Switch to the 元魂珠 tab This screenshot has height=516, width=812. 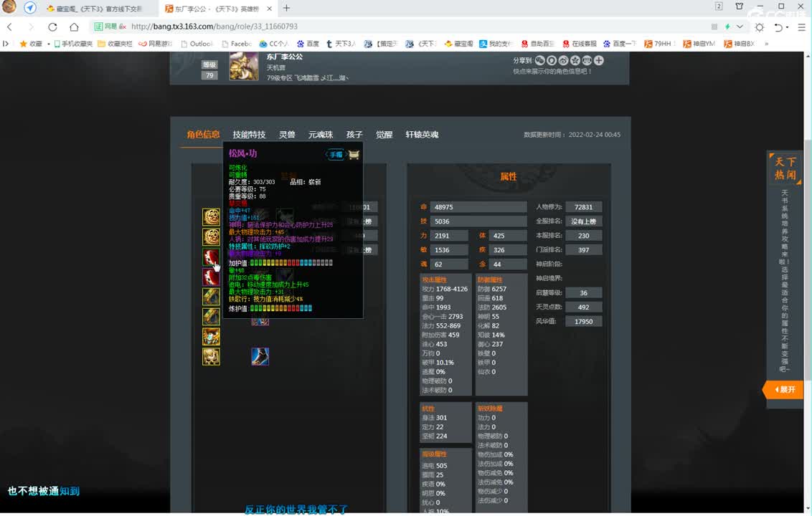coord(321,135)
